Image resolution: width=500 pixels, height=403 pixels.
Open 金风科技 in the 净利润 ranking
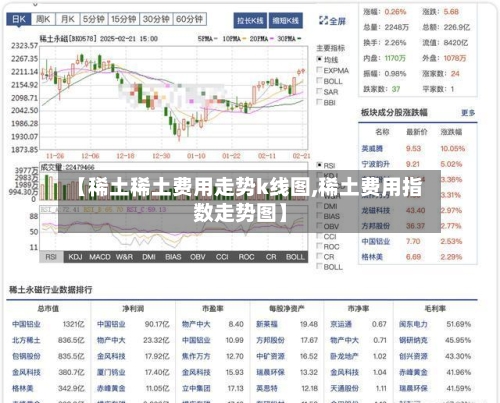(111, 356)
